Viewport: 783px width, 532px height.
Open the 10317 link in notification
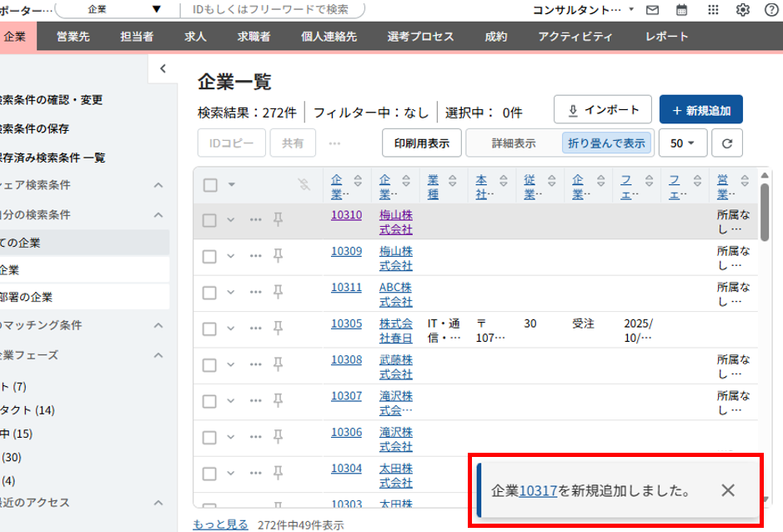click(538, 490)
